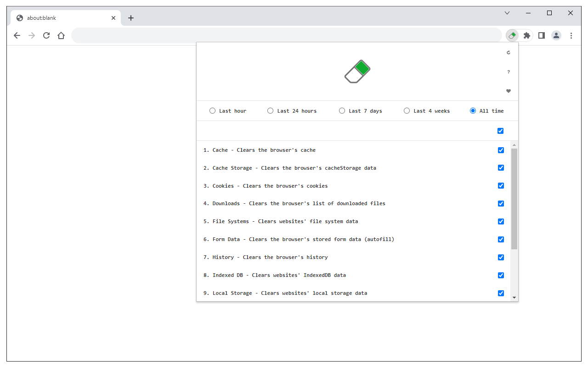Select the Last 4 weeks radio button
Screen dimensions: 588x368
[x=407, y=111]
